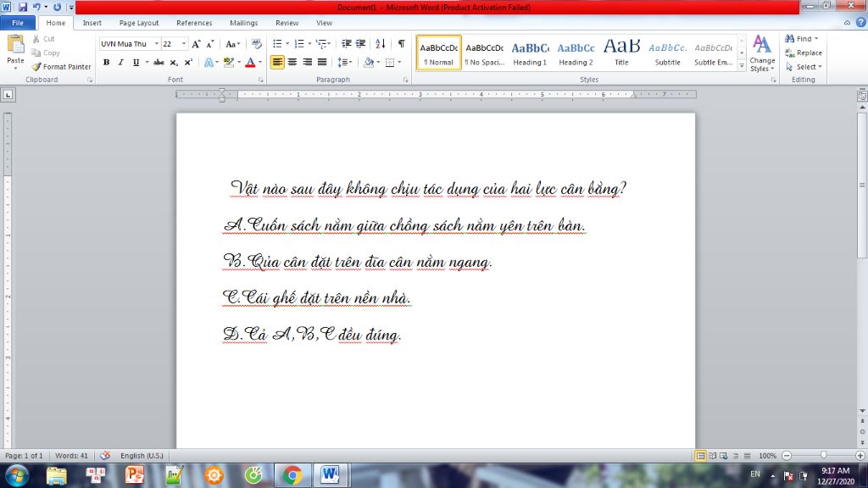Apply the Heading 2 style
The height and width of the screenshot is (488, 868).
(x=576, y=53)
